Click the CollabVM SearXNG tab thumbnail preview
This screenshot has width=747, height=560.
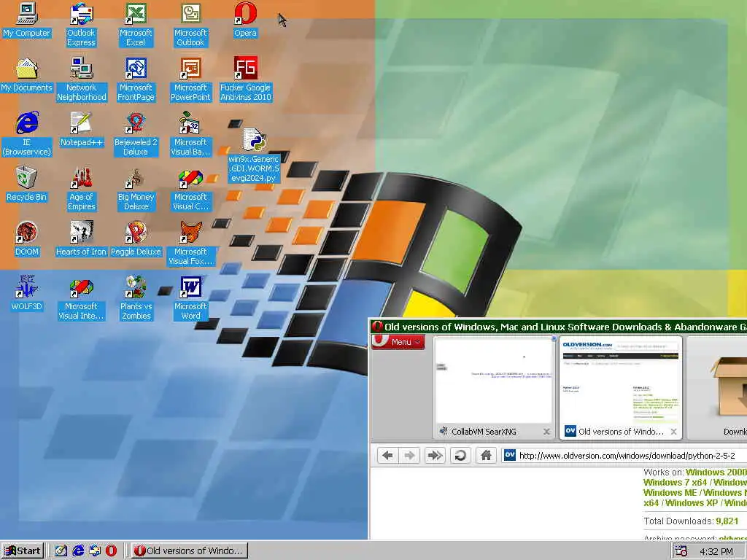click(494, 380)
